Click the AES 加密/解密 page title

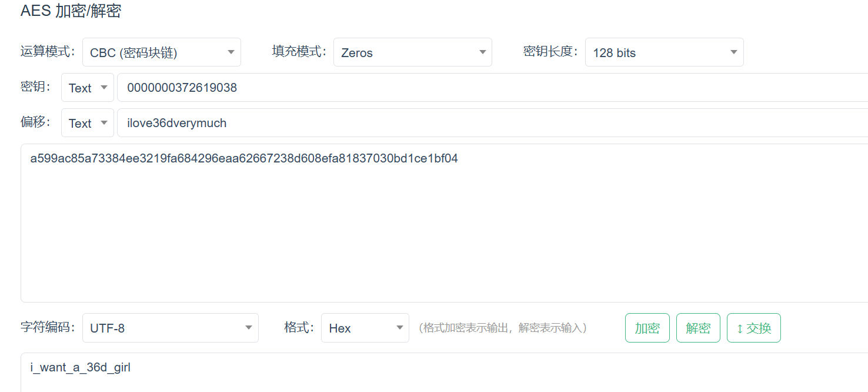[71, 11]
